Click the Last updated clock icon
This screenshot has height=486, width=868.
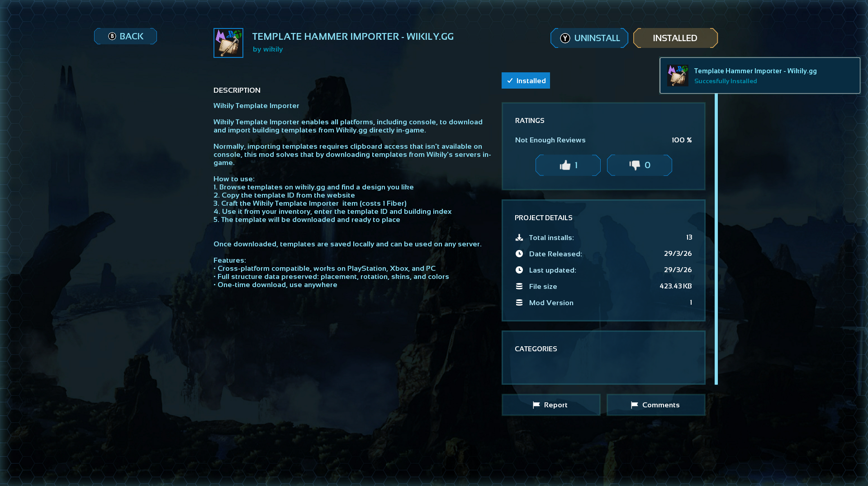pos(519,270)
